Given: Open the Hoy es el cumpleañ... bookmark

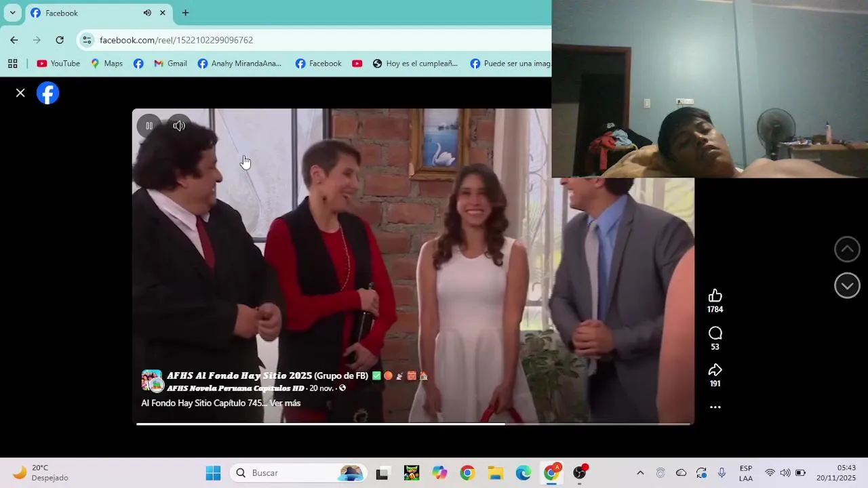Looking at the screenshot, I should click(415, 64).
